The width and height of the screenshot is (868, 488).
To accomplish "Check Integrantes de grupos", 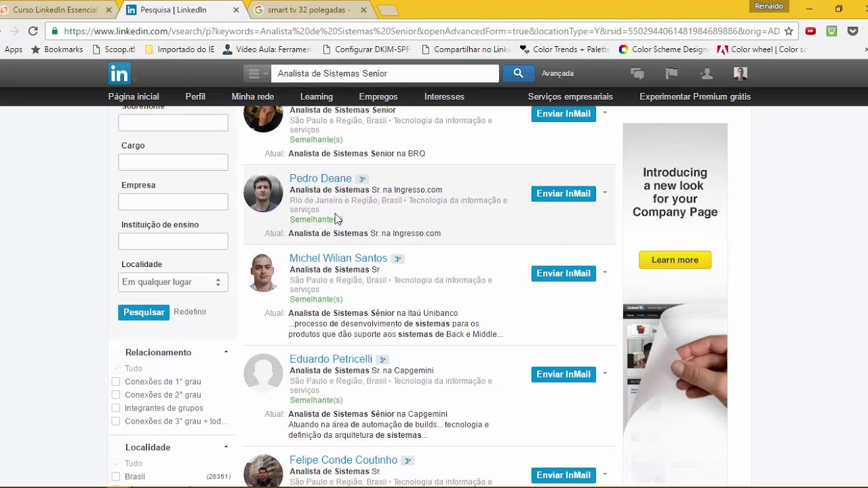I will coord(116,408).
